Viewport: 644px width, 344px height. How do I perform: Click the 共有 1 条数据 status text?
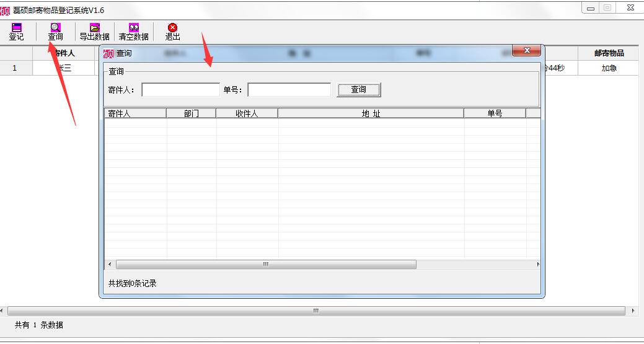pyautogui.click(x=39, y=325)
